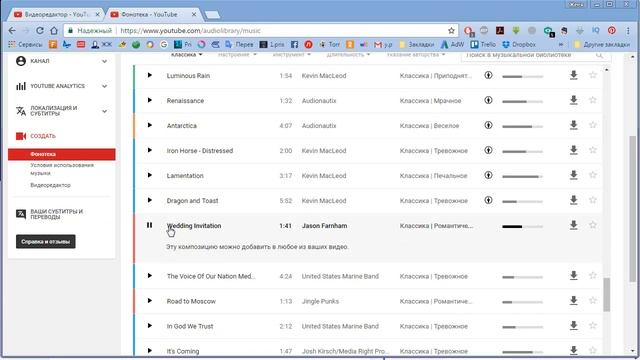
Task: Open the Классика genre filter dropdown
Action: 186,55
